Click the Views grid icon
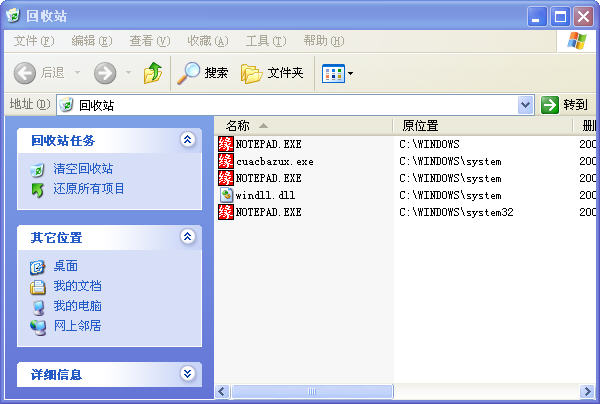The image size is (600, 404). click(x=333, y=73)
